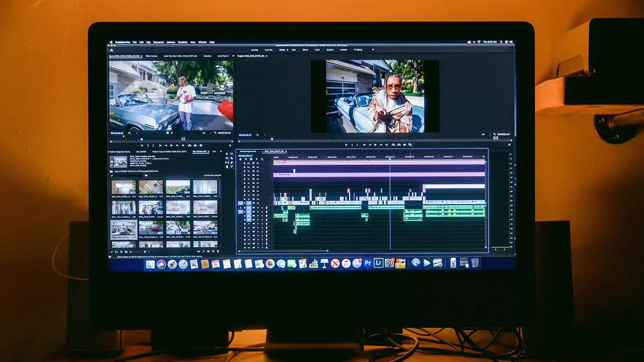644x362 pixels.
Task: Click the settings wrench icon in the Program monitor
Action: (x=495, y=134)
